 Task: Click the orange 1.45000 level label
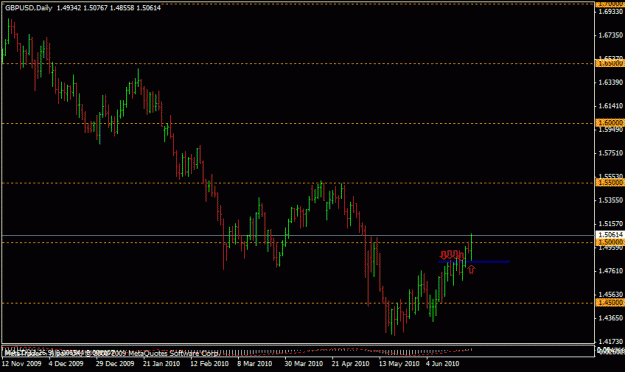[610, 303]
